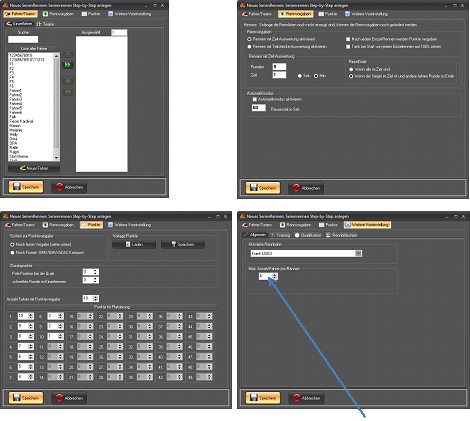The height and width of the screenshot is (421, 470).
Task: Click driver list scrollbar down arrow
Action: (56, 158)
